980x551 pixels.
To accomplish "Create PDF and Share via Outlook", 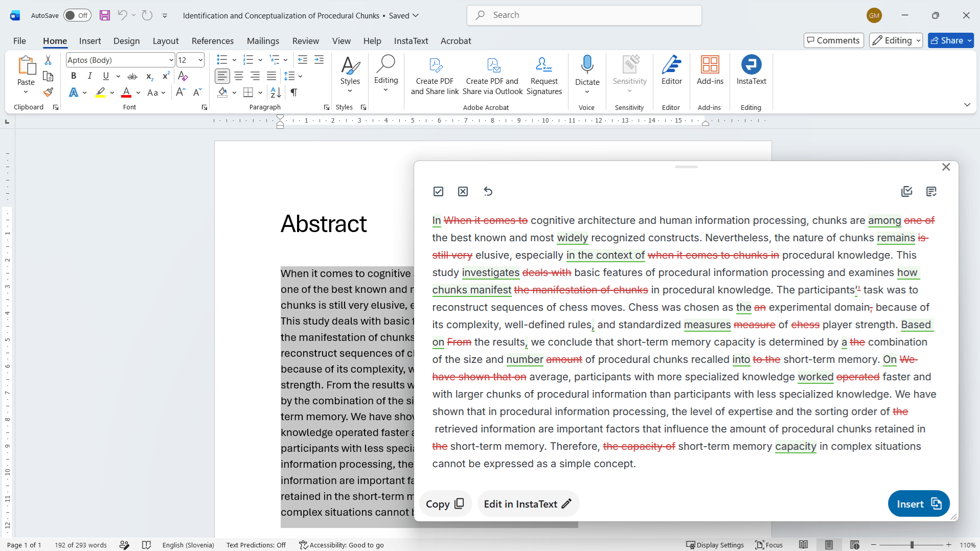I will tap(492, 76).
